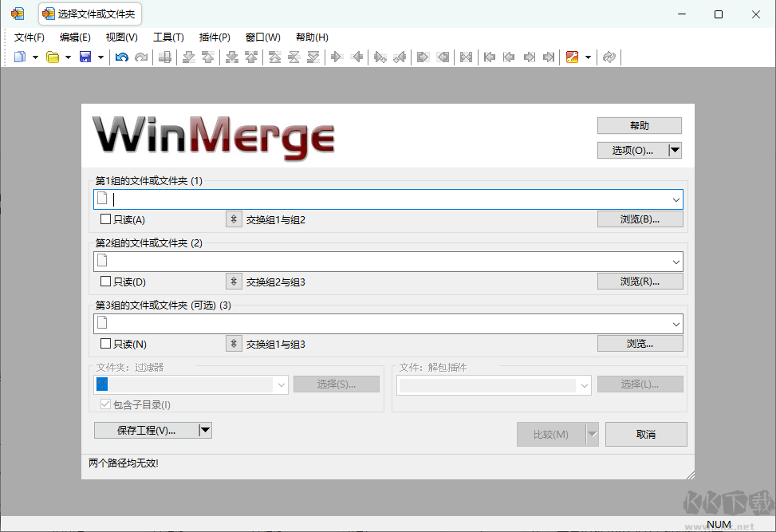Toggle the 包含子目录(I) checkbox
Image resolution: width=776 pixels, height=532 pixels.
pyautogui.click(x=105, y=404)
